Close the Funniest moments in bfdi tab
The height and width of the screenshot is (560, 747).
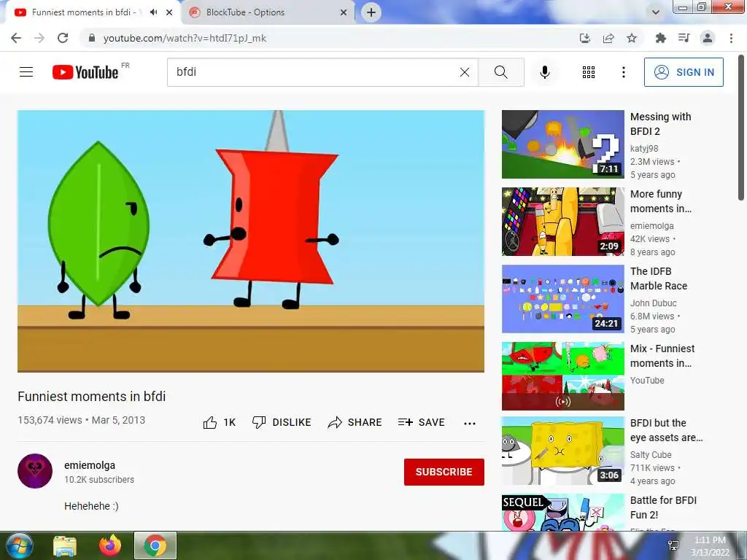click(x=169, y=12)
